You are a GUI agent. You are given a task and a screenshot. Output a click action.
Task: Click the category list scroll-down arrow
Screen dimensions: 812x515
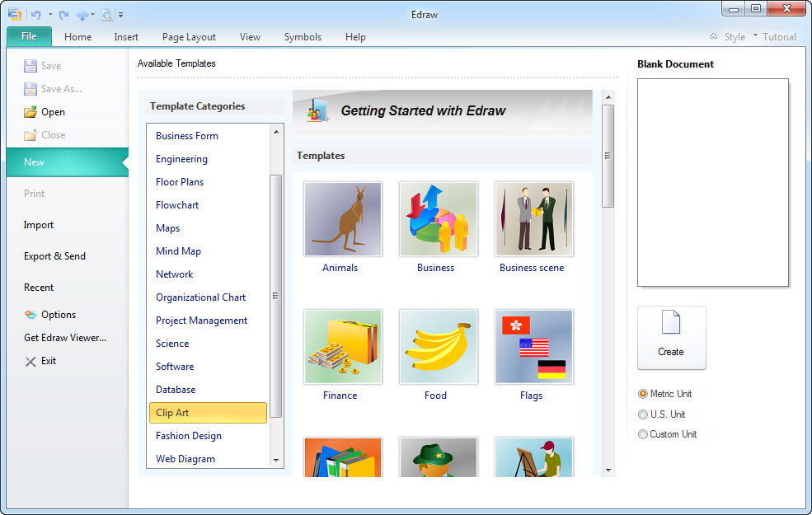coord(276,460)
